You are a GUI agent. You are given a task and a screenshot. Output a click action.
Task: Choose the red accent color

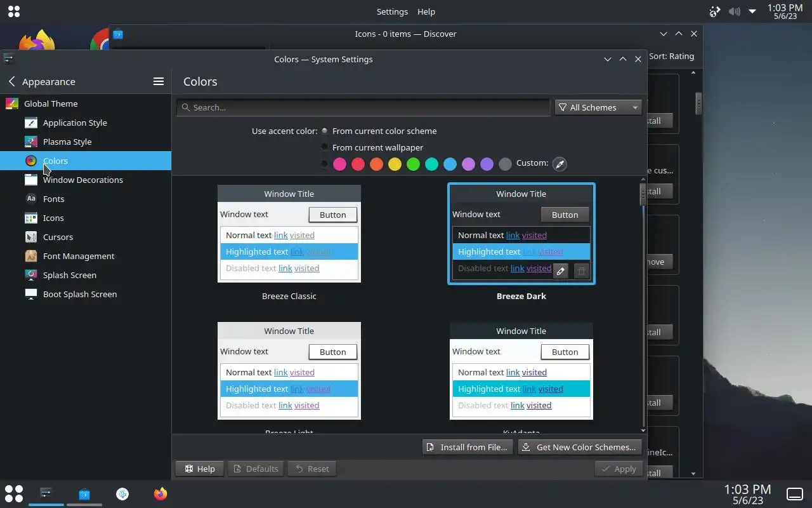coord(358,164)
